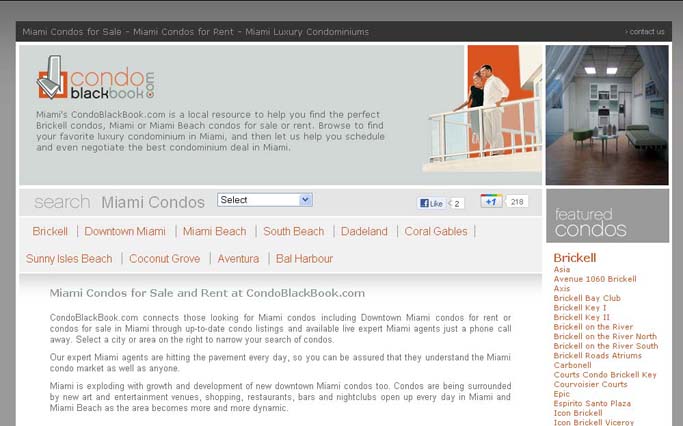Viewport: 683px width, 426px height.
Task: Open Avenue 1060 Brickell link
Action: pos(595,279)
